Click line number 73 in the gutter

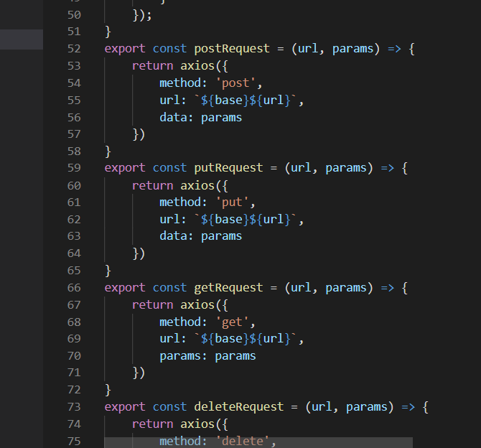(74, 407)
